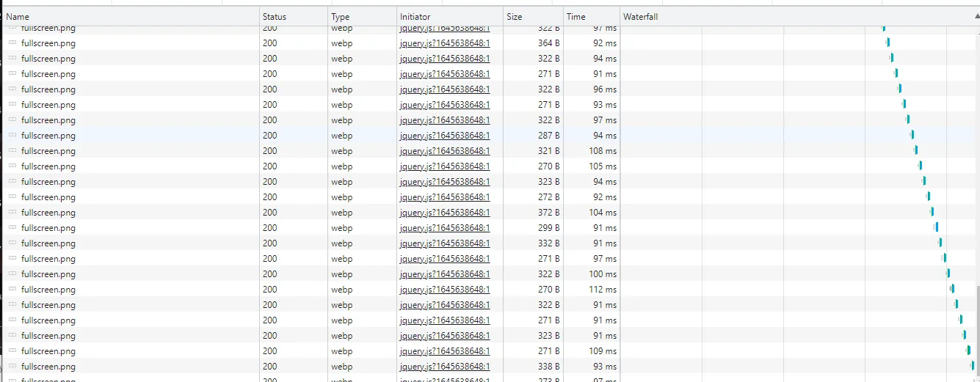Click the Waterfall column header label

641,16
